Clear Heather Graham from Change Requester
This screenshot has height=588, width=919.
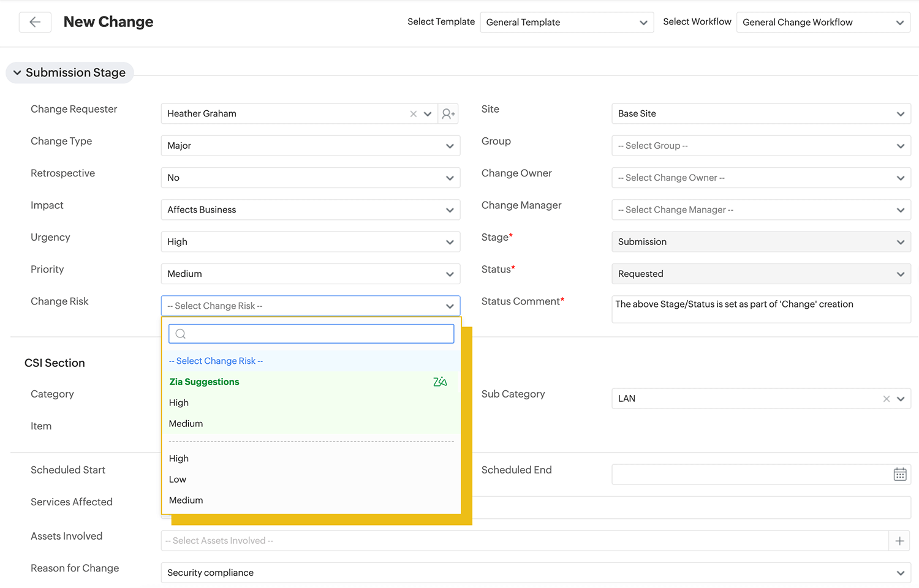click(413, 114)
